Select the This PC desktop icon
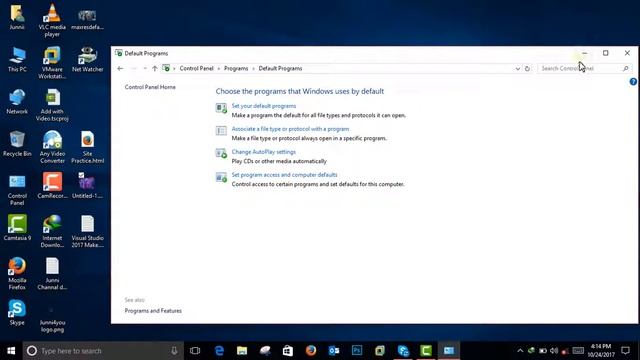Viewport: 640px width, 360px height. coord(17,60)
